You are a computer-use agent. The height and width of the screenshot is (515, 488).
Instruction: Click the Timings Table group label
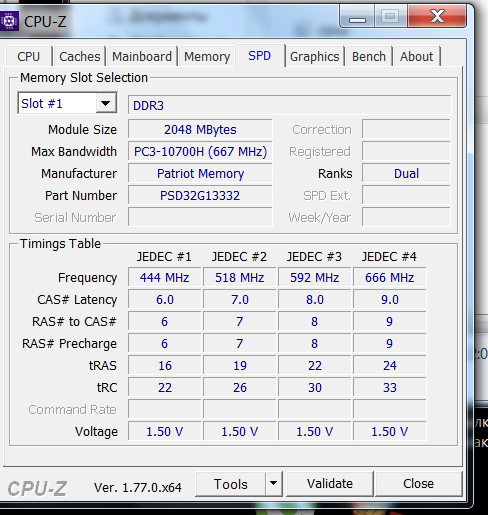click(60, 244)
